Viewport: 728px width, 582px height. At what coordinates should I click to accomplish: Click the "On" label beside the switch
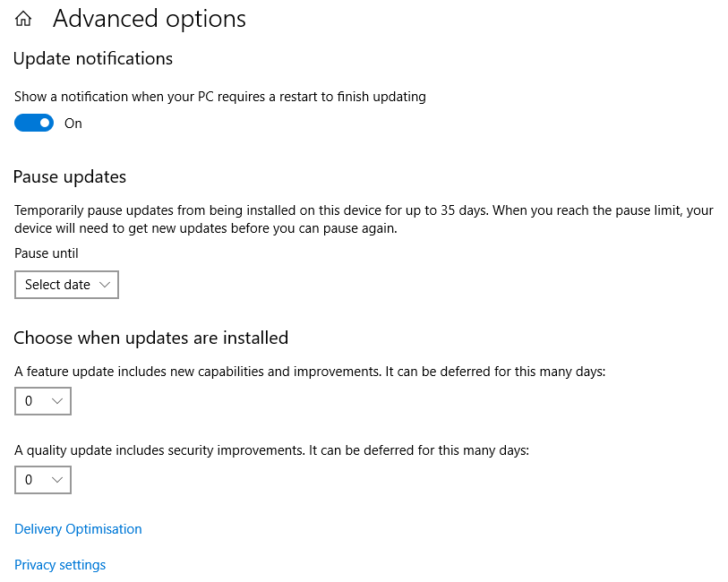coord(73,124)
